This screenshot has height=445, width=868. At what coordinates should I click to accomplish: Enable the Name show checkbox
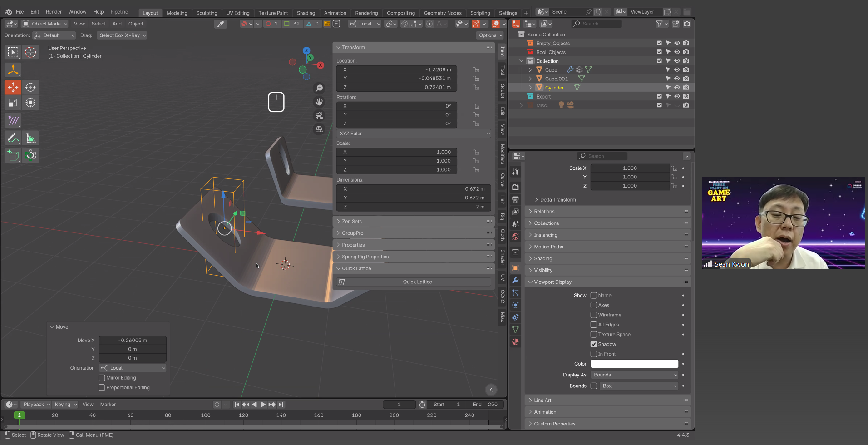[593, 295]
